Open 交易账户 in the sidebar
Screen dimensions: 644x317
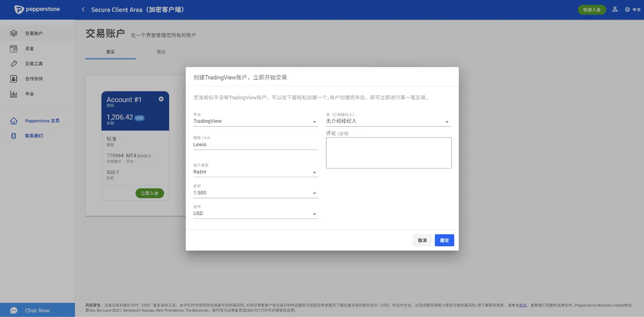click(x=34, y=33)
